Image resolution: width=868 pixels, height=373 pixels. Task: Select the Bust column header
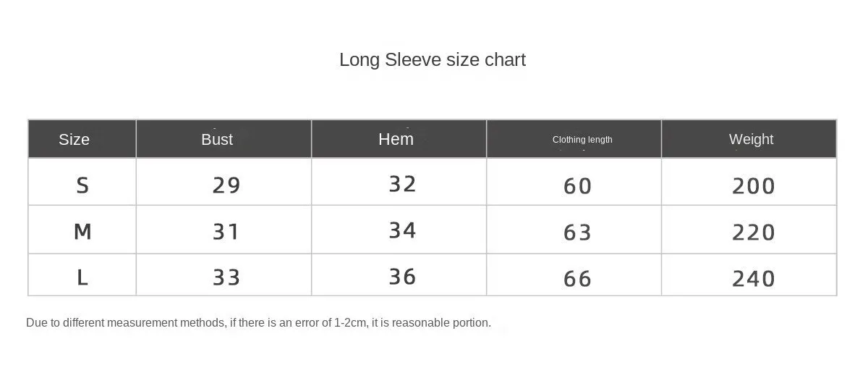pyautogui.click(x=217, y=139)
